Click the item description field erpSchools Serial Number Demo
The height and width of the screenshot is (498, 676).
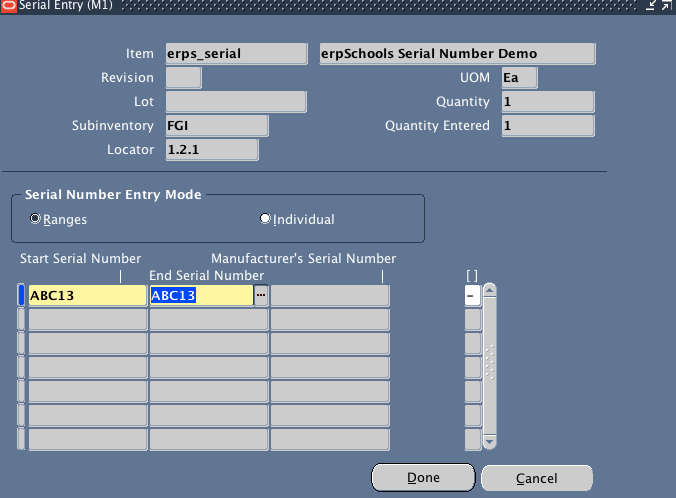point(457,54)
